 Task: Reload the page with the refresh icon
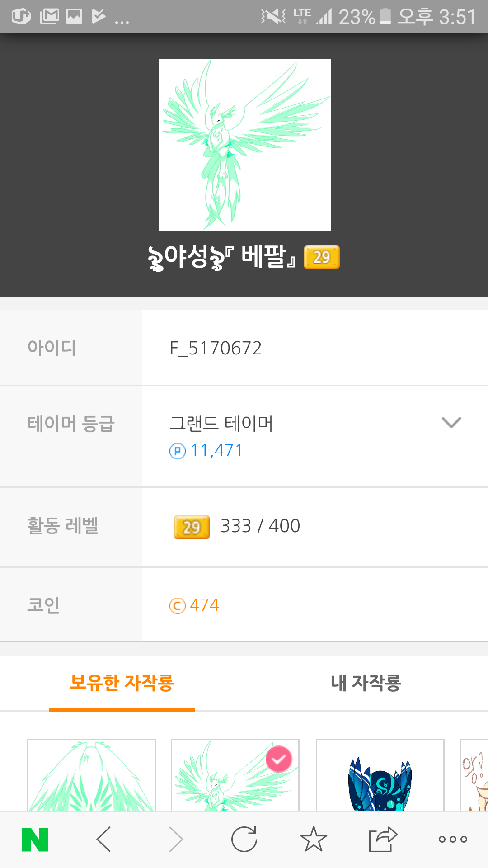click(244, 840)
